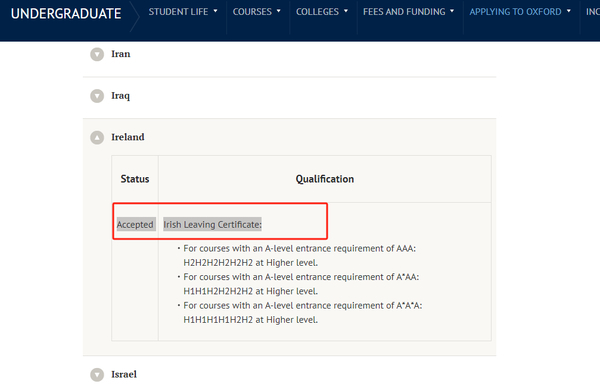Expand the Iran accordion arrow icon
600x387 pixels.
97,54
